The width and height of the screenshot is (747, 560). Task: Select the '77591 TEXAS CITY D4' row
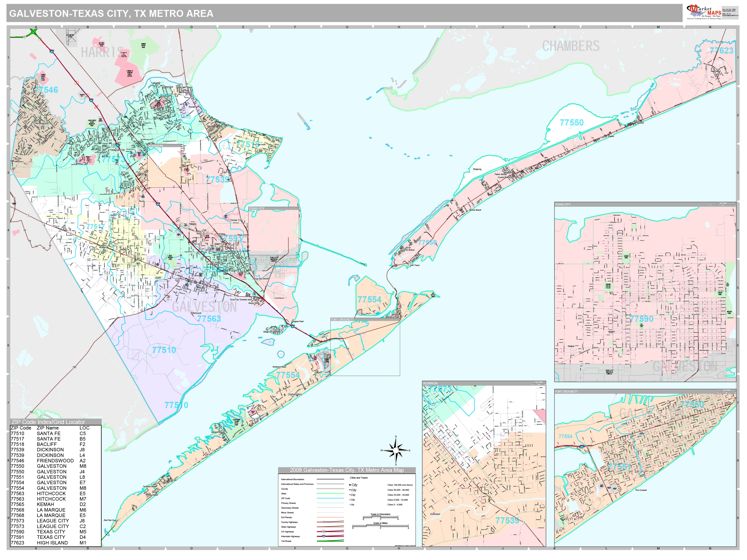[56, 537]
